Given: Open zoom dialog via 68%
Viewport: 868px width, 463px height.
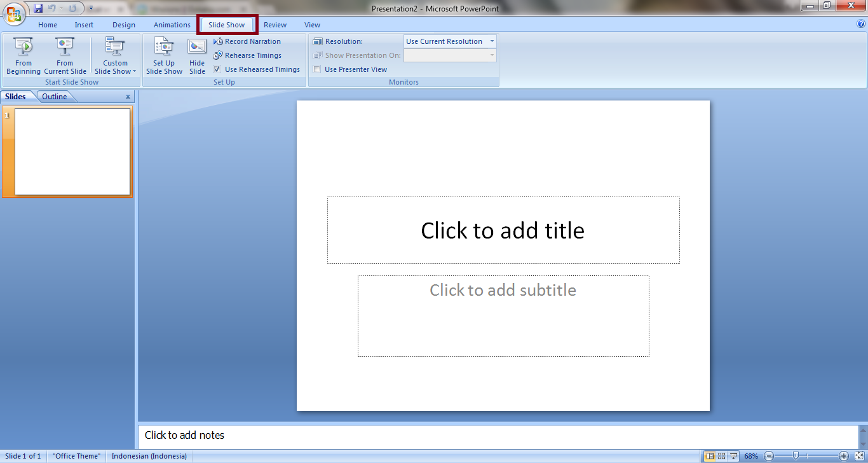Looking at the screenshot, I should coord(751,456).
